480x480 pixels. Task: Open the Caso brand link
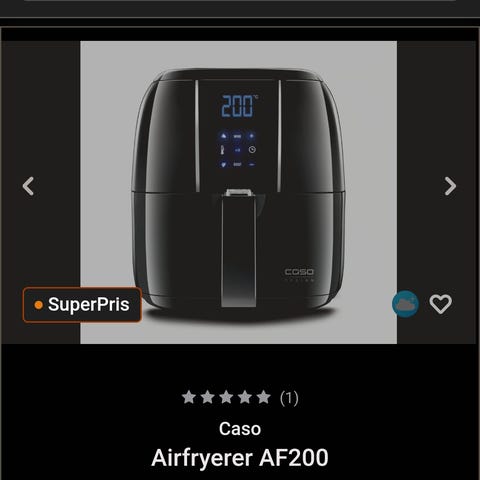point(240,429)
